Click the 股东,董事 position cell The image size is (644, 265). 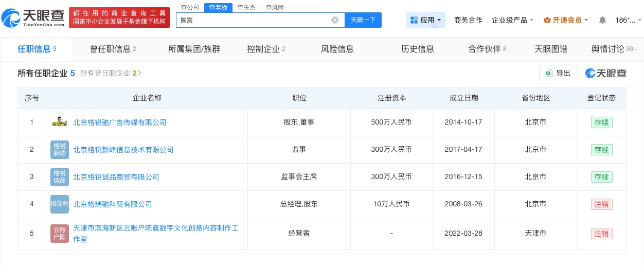(299, 122)
